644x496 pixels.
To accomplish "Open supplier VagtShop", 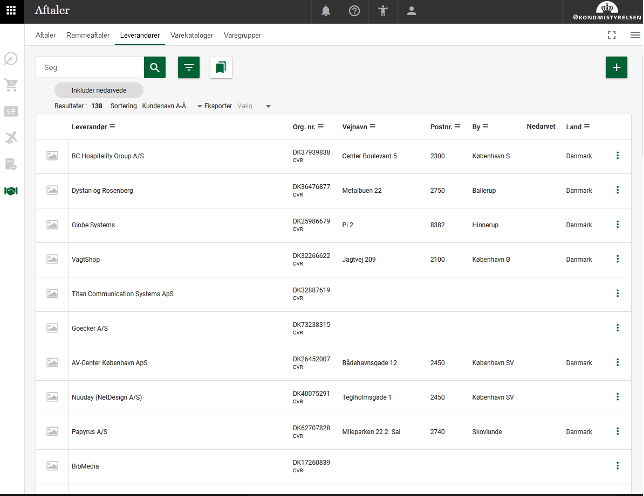I will pyautogui.click(x=85, y=259).
